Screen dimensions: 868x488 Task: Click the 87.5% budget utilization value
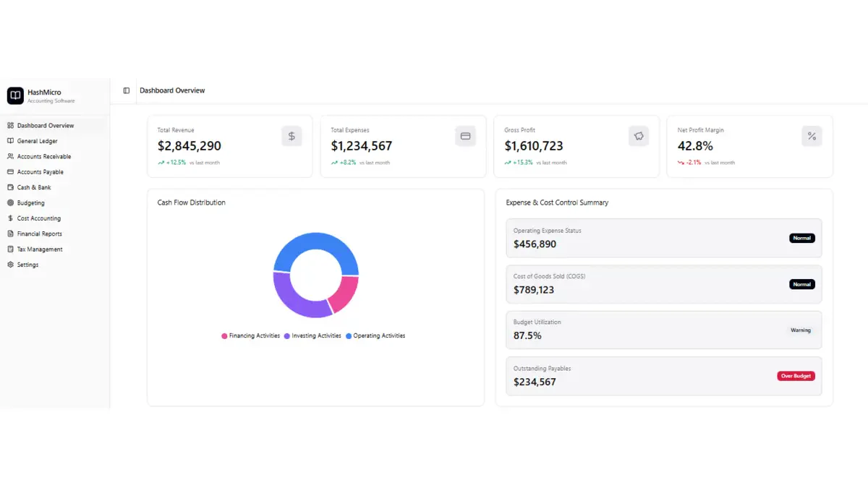527,335
